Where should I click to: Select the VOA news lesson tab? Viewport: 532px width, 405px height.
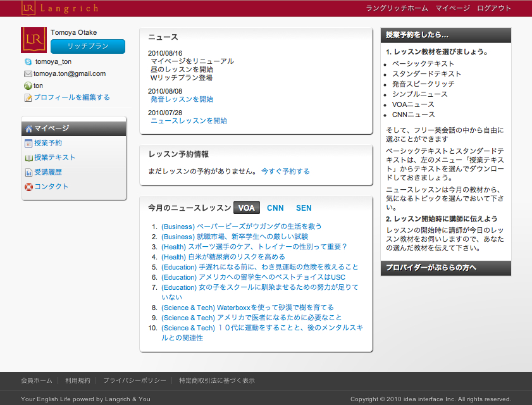(x=247, y=208)
